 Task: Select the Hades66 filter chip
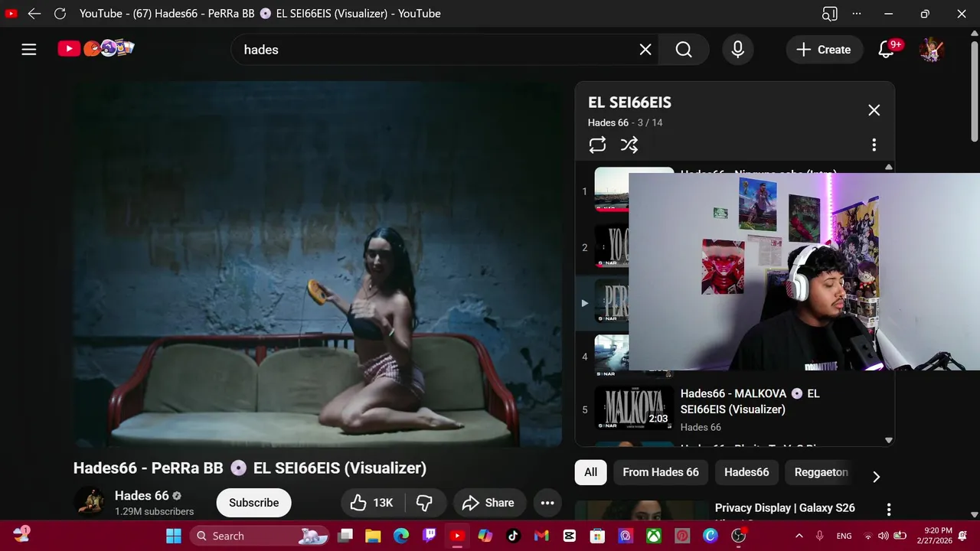point(746,472)
